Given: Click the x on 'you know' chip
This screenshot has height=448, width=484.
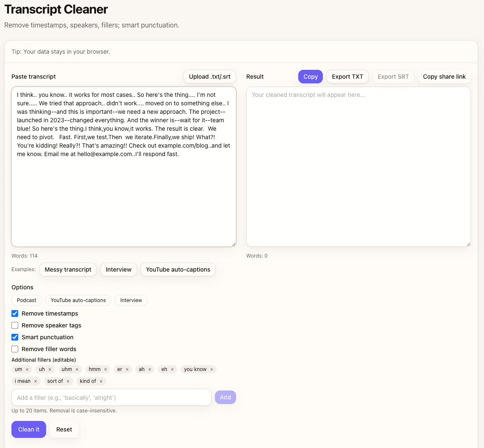Looking at the screenshot, I should pos(212,369).
